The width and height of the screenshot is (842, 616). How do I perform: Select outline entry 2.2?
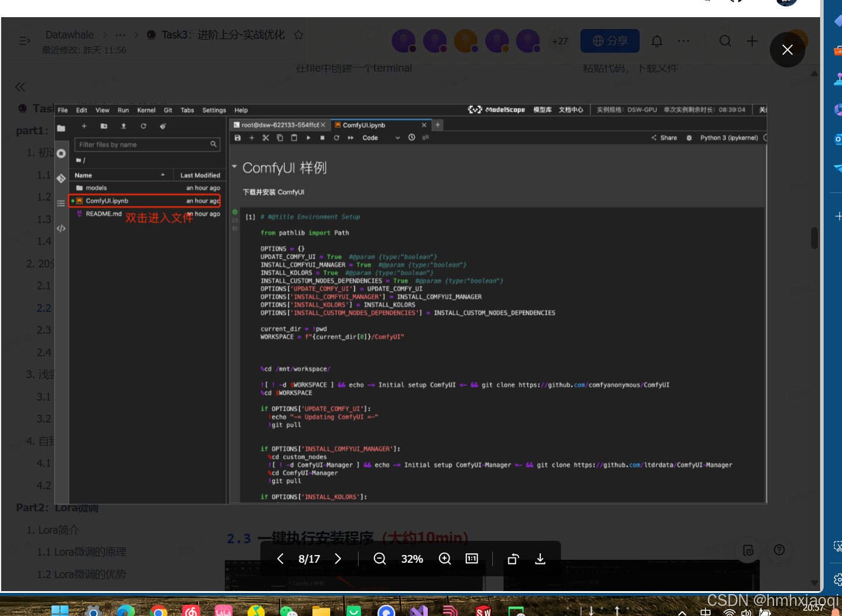44,308
